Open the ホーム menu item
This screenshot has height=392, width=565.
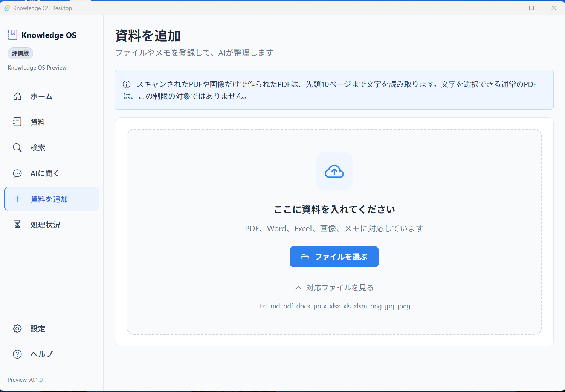52,96
